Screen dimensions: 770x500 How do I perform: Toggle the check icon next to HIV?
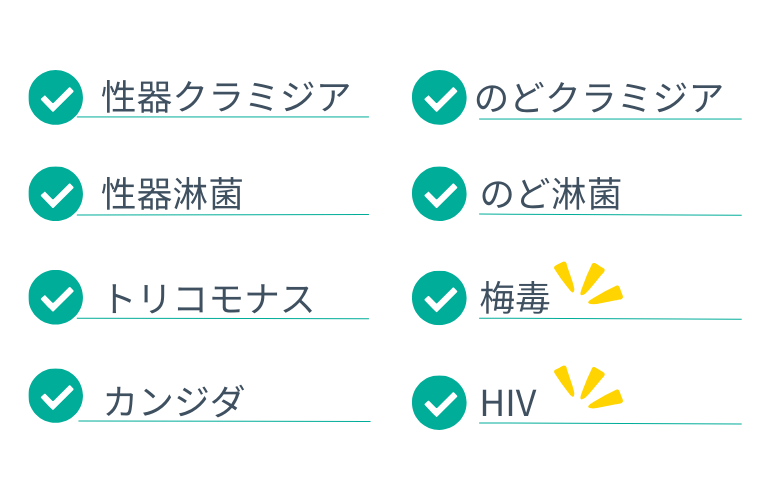(439, 402)
